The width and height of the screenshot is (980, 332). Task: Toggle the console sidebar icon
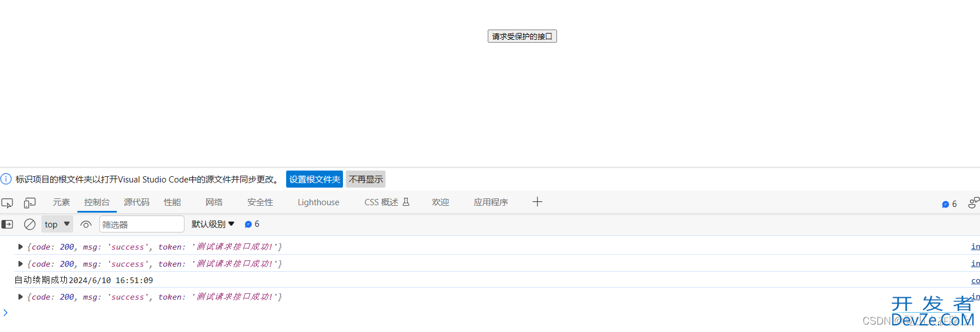pyautogui.click(x=7, y=225)
